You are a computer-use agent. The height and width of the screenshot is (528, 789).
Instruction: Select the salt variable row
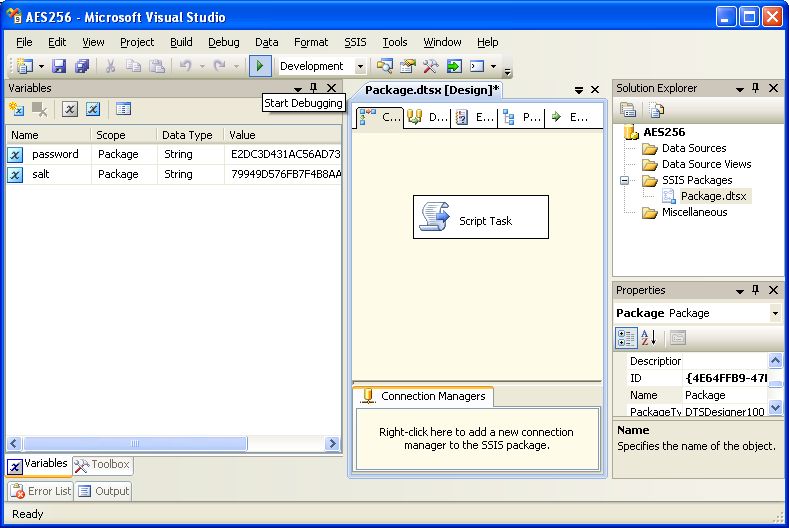click(174, 174)
